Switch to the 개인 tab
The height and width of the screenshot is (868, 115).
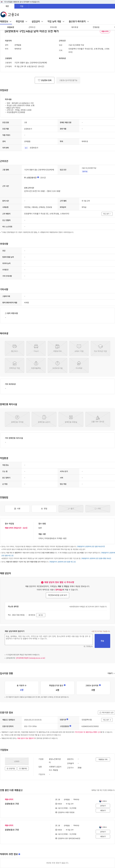click(7, 6)
